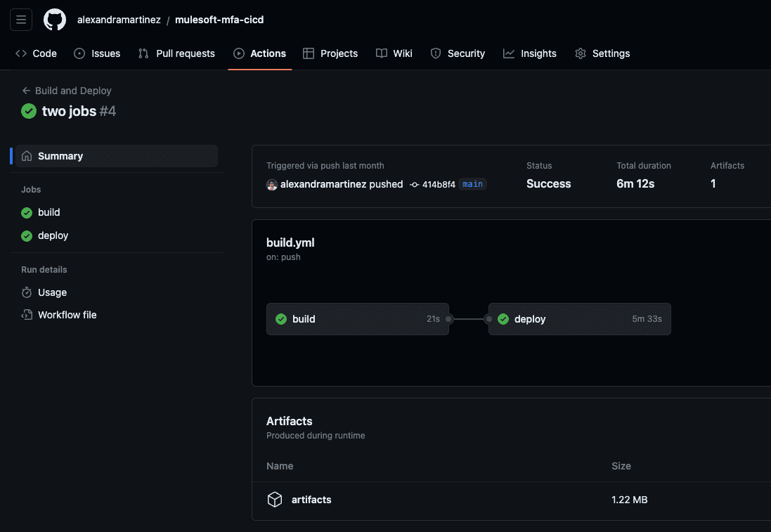Switch to the Code tab
This screenshot has width=771, height=532.
[37, 53]
